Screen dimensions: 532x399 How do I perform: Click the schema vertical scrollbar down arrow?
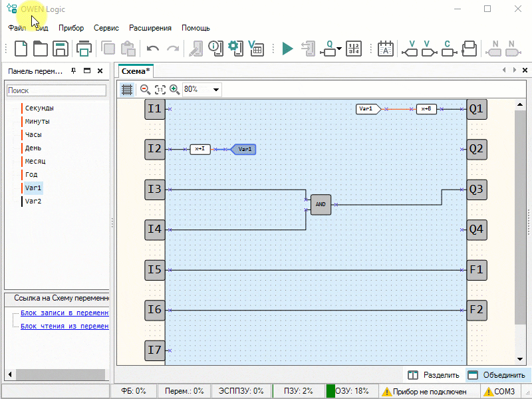(520, 359)
